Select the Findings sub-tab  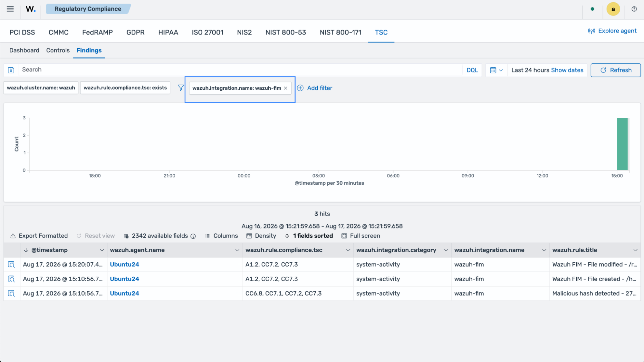(x=89, y=51)
